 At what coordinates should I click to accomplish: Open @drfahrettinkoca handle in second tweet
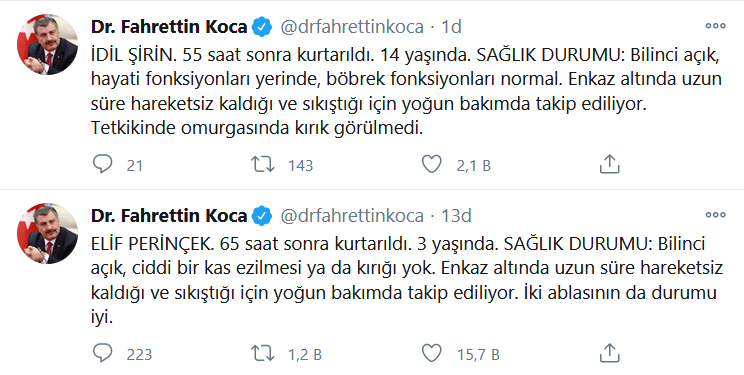pos(352,216)
